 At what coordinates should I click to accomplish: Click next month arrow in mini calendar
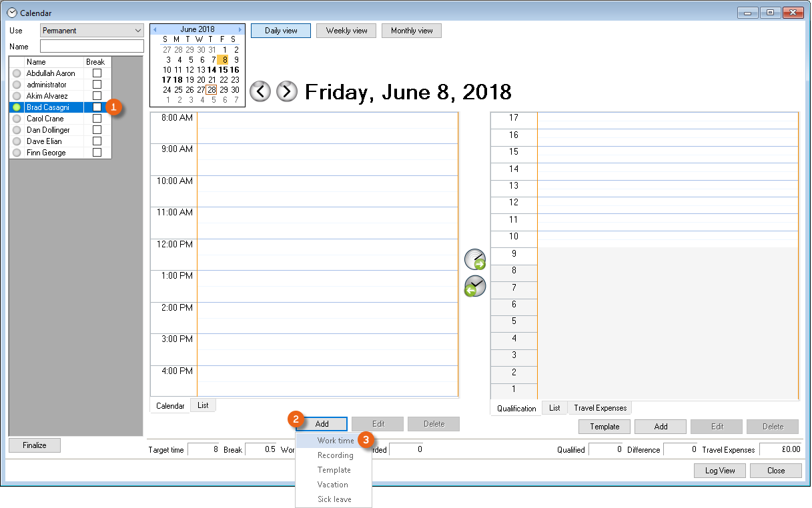[x=240, y=30]
